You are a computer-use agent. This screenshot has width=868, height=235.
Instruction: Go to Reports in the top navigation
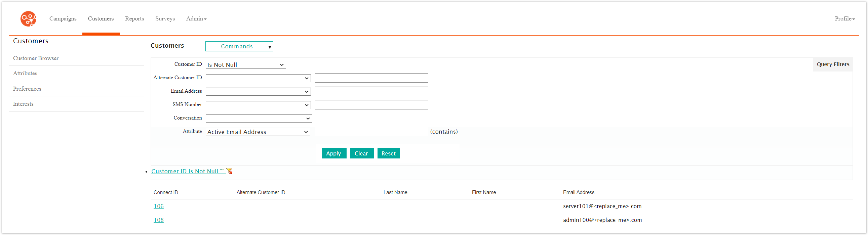(134, 18)
